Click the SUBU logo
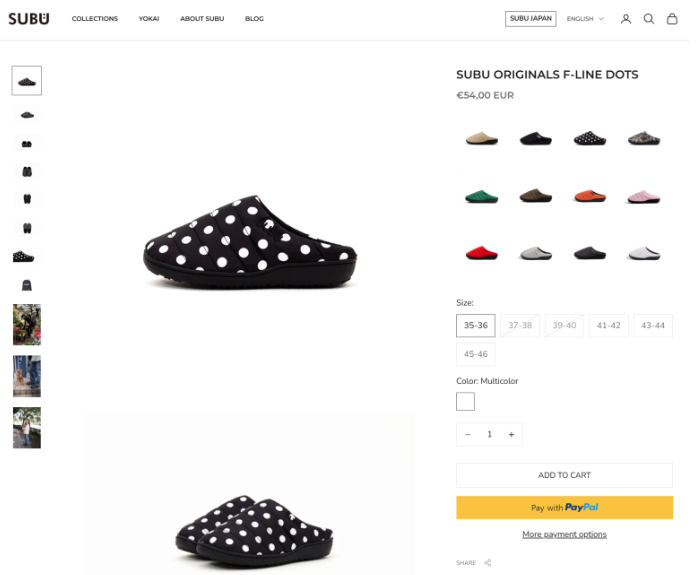The width and height of the screenshot is (699, 575). point(29,19)
